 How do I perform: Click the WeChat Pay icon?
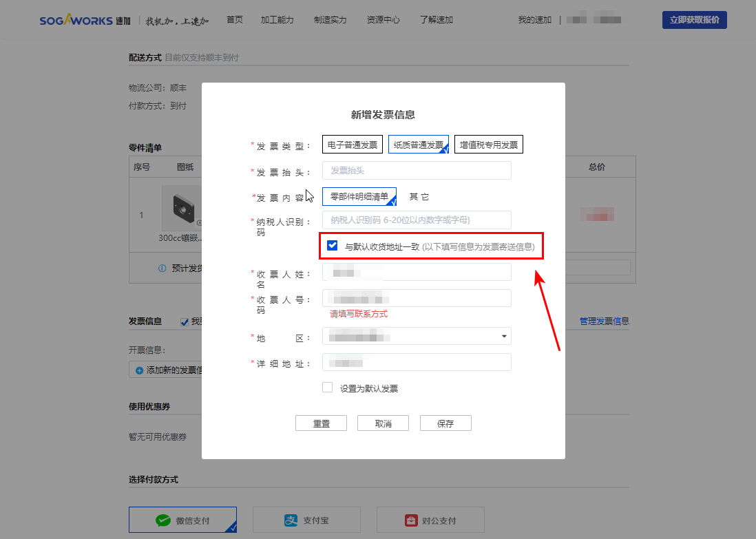(x=163, y=521)
